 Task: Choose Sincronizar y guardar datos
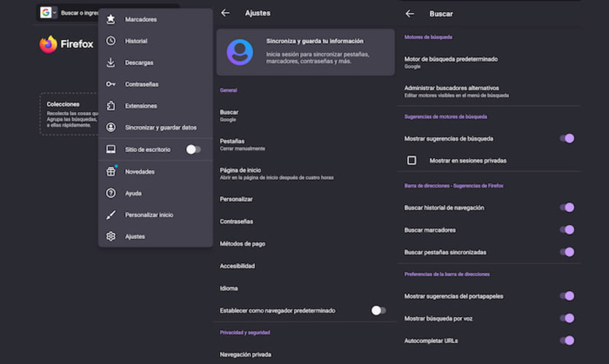point(155,127)
